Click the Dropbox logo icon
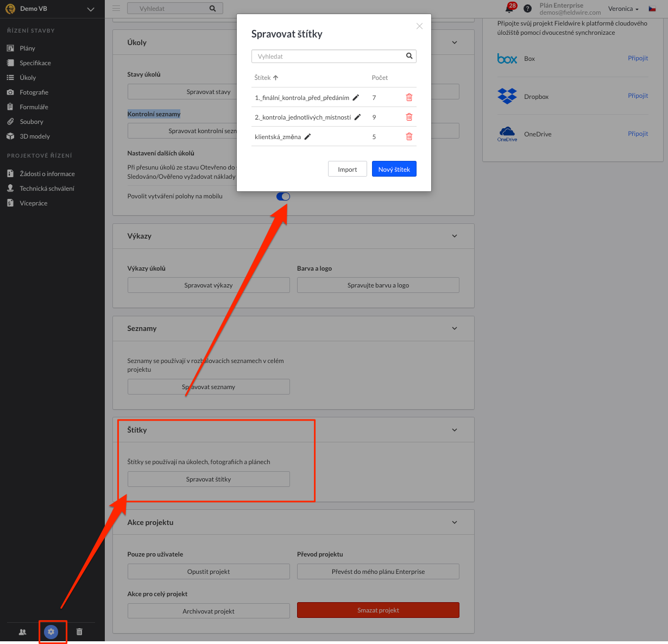 pos(507,96)
